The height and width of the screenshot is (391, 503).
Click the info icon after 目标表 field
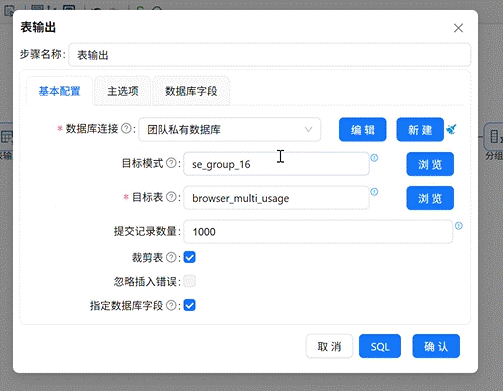pos(374,192)
